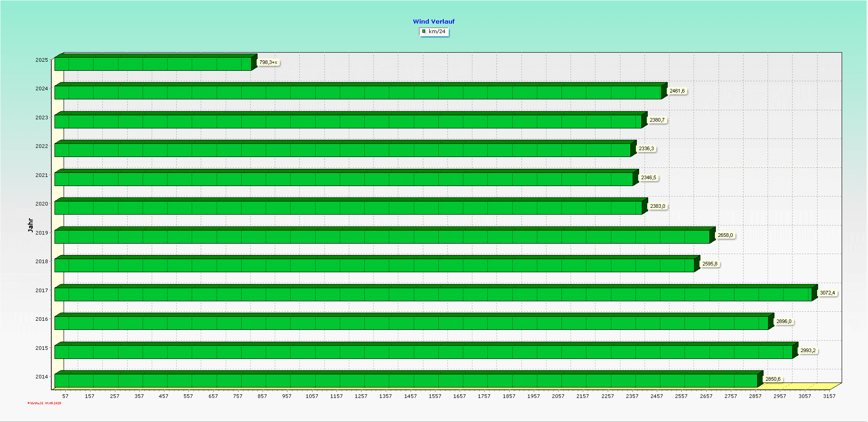
Task: Click the 557 tick on x-axis
Action: [x=188, y=396]
